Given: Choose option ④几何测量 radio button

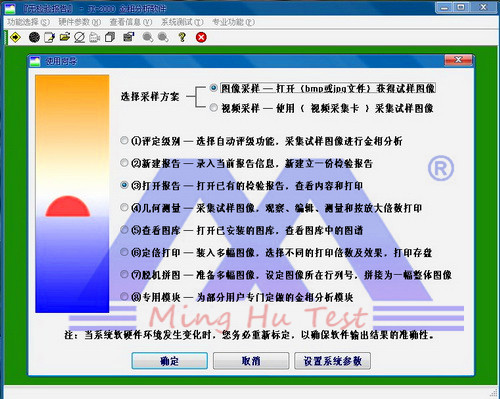Looking at the screenshot, I should 124,207.
